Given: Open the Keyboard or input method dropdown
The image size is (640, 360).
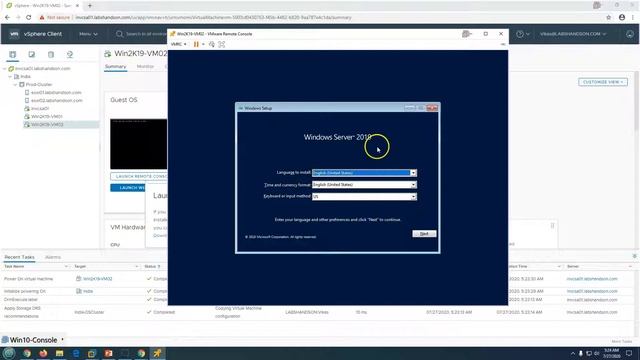Looking at the screenshot, I should pyautogui.click(x=413, y=197).
